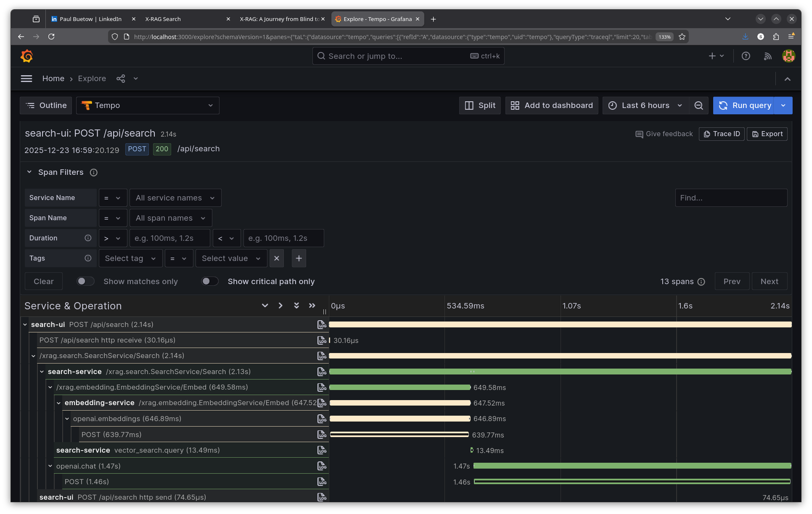Open logs icon for openai.chat span

[x=322, y=466]
